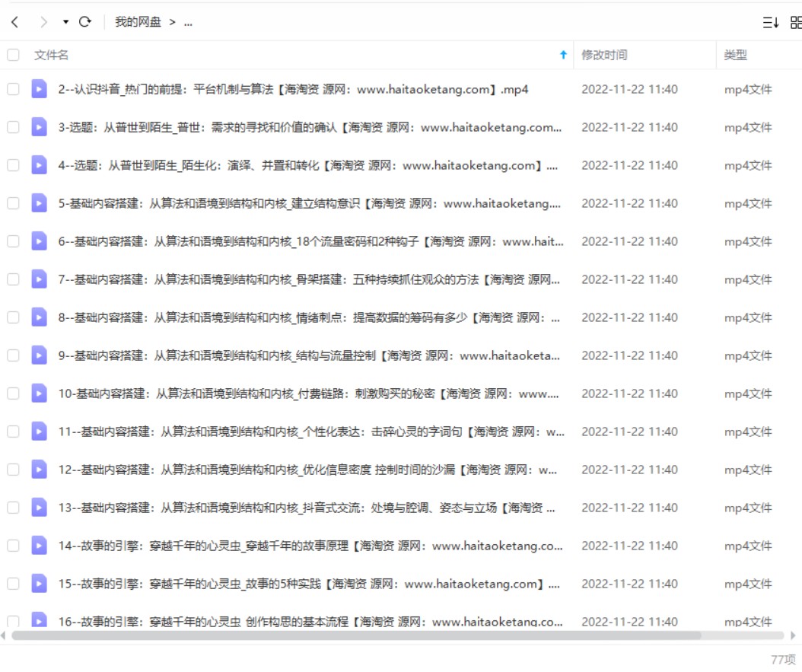Viewport: 802px width, 672px height.
Task: Click video icon of file 11--基础内容搭建
Action: click(39, 431)
